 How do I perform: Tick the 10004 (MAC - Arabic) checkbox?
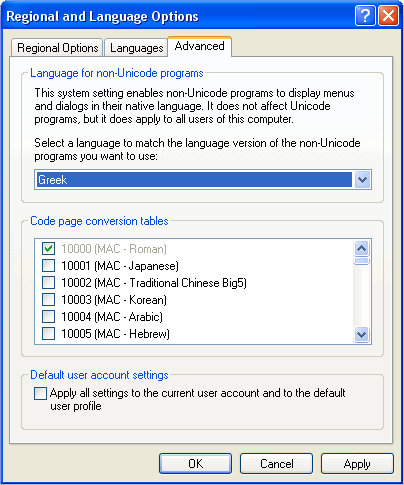[48, 317]
